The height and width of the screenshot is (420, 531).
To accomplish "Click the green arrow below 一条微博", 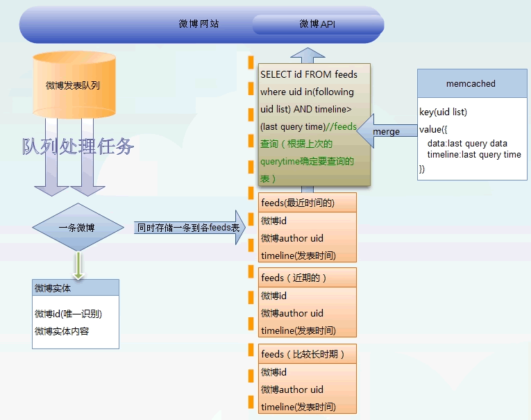I will click(x=78, y=266).
